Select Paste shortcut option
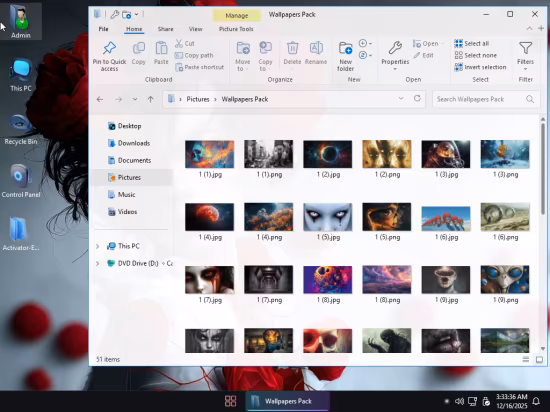The width and height of the screenshot is (550, 412). tap(200, 67)
